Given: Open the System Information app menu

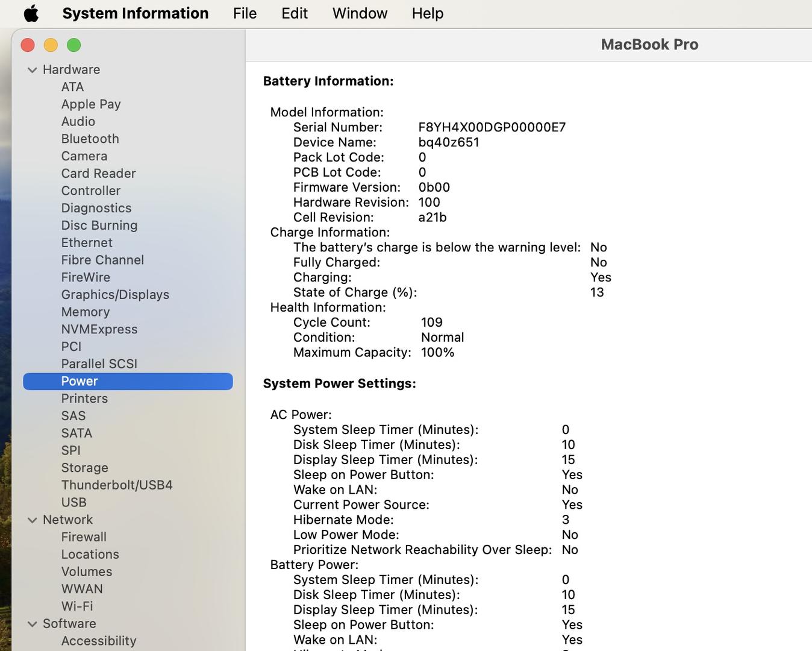Looking at the screenshot, I should (x=136, y=13).
